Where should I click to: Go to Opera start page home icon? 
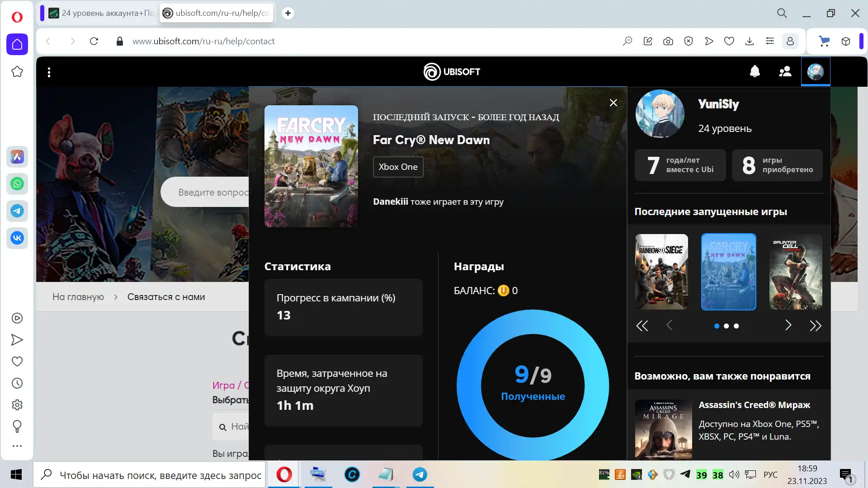[17, 44]
